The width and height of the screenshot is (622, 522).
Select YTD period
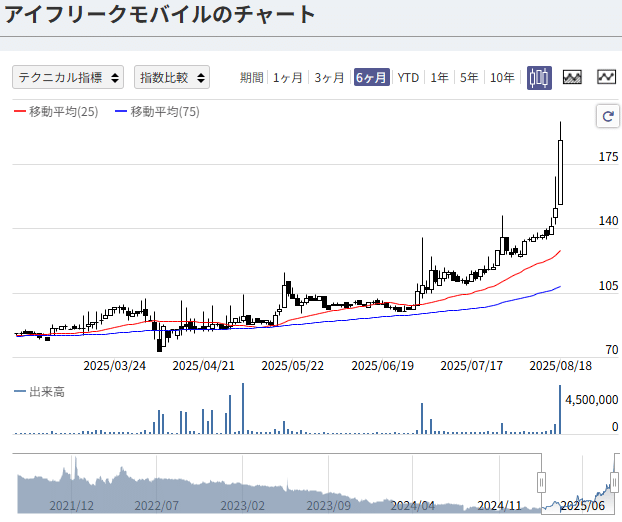tap(408, 77)
